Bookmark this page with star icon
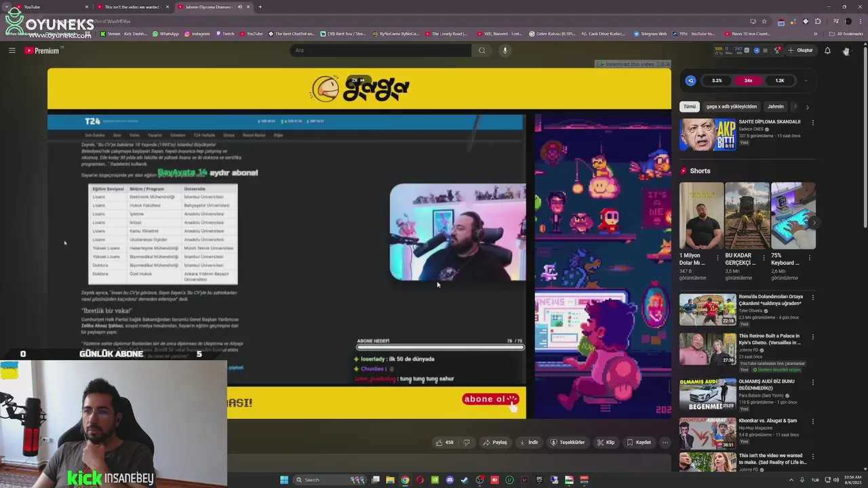868x488 pixels. pos(764,21)
